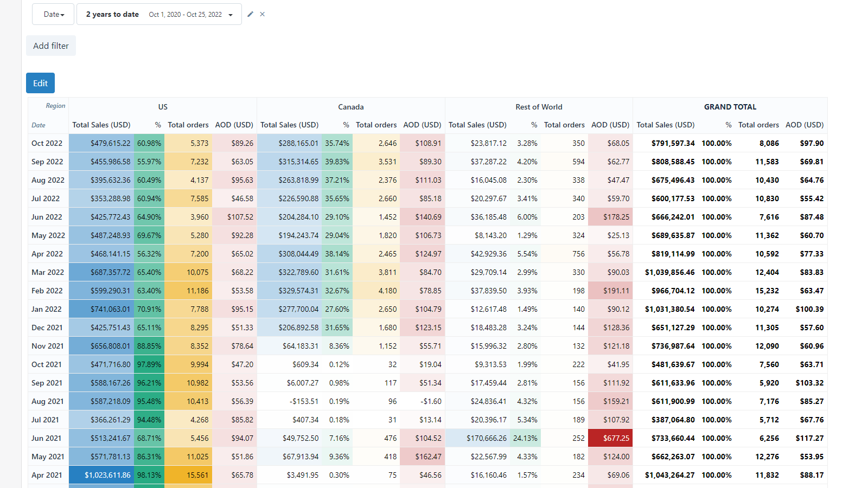Select the Apr 2021 row label
This screenshot has height=488, width=868.
coord(47,475)
